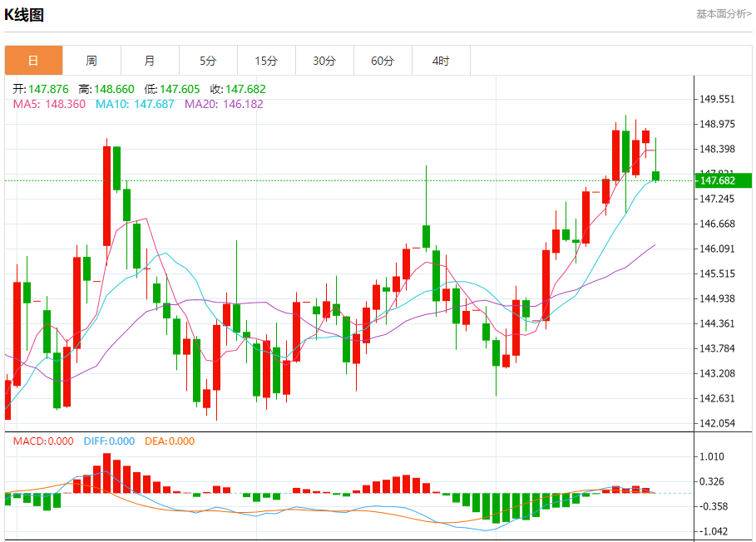
Task: Click the DEA:0.000 indicator label
Action: click(170, 441)
